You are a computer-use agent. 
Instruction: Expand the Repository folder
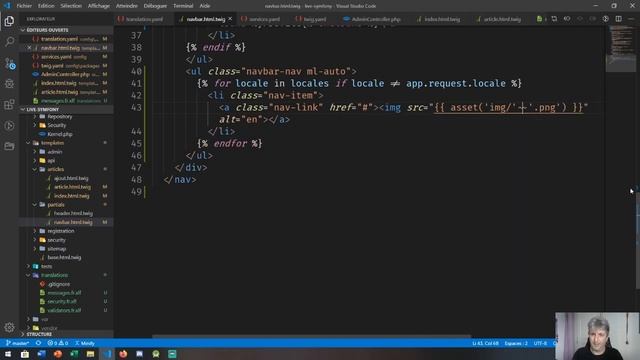(x=66, y=116)
